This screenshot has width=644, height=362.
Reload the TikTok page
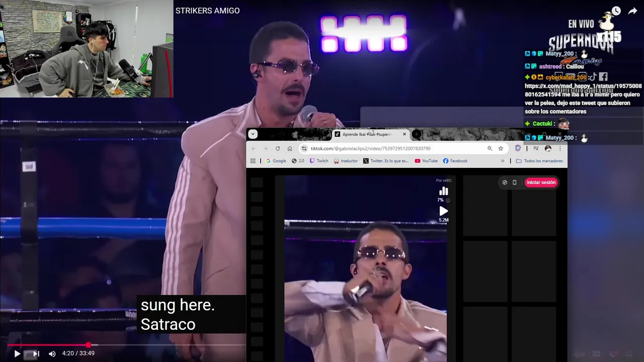click(x=277, y=148)
